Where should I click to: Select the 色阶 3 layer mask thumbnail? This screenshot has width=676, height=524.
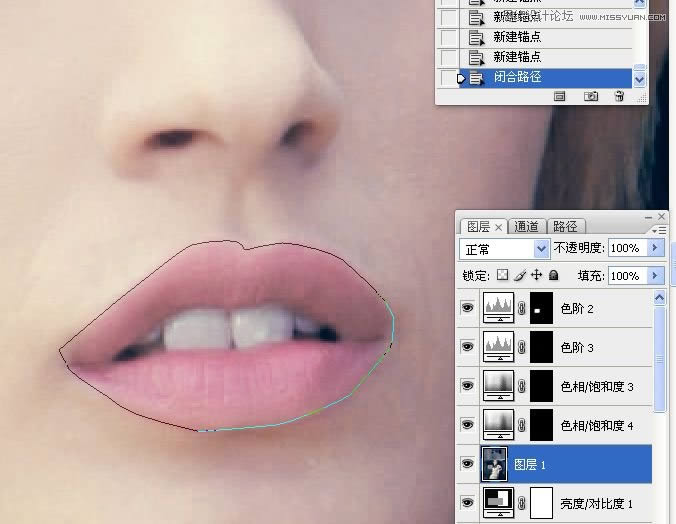tap(541, 347)
